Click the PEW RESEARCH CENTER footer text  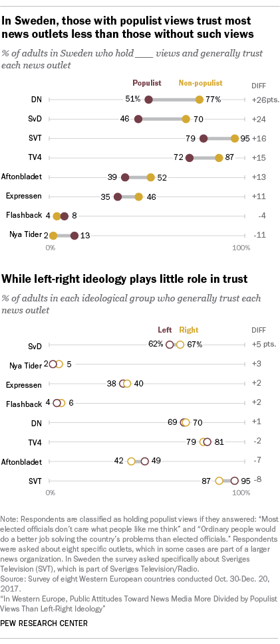44,635
